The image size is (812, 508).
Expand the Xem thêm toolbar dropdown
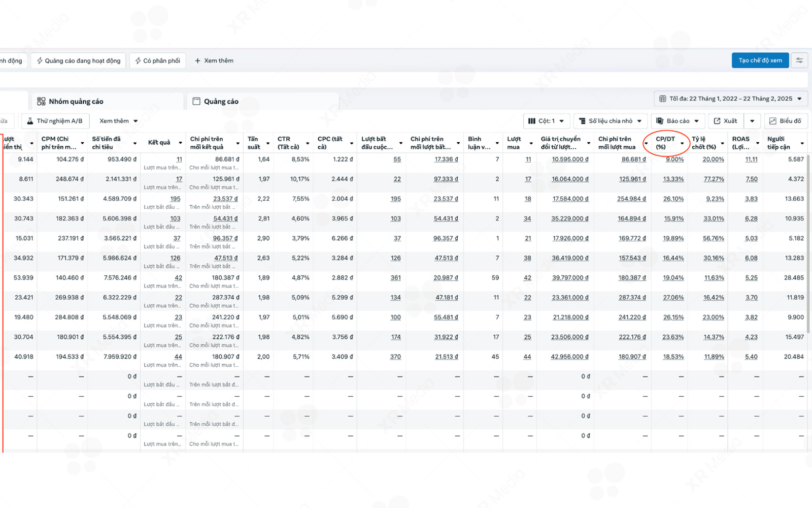point(119,121)
